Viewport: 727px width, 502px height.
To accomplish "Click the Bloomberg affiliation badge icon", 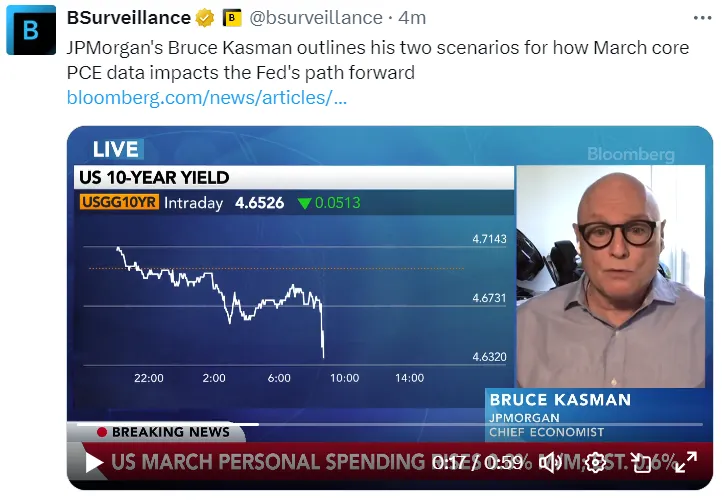I will [x=232, y=18].
